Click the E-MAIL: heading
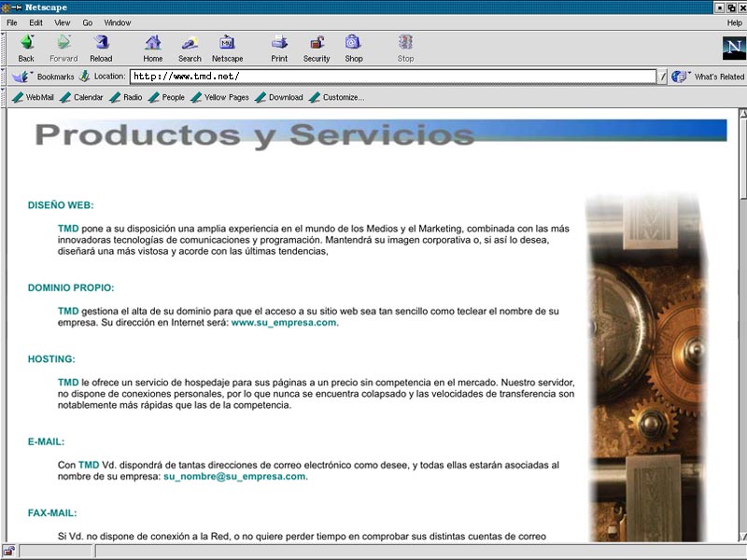The height and width of the screenshot is (560, 747). [46, 441]
